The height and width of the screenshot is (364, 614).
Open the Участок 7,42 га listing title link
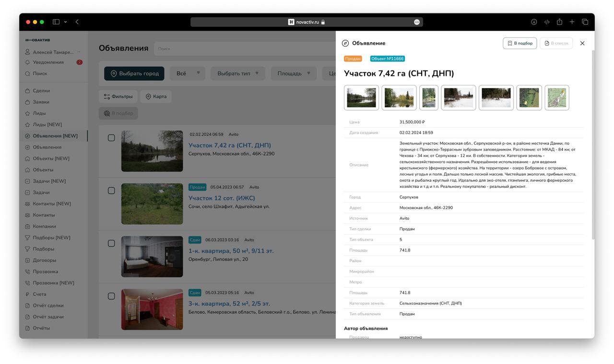(230, 145)
